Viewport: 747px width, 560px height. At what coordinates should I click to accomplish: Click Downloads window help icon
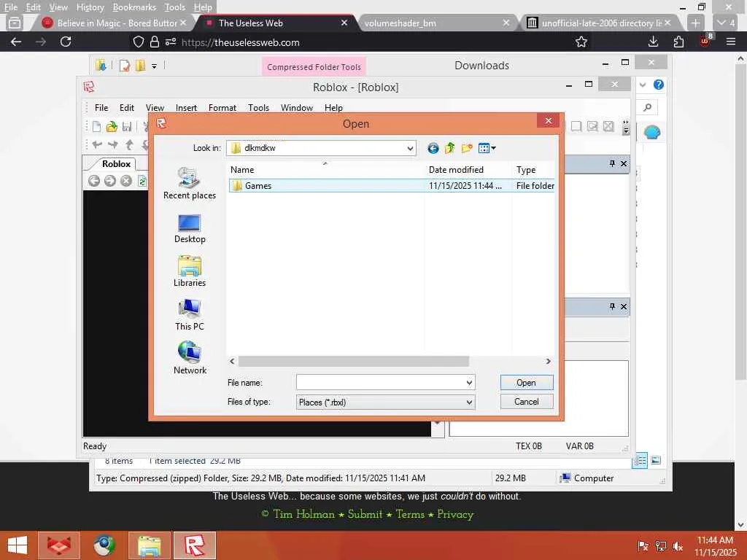tap(659, 85)
